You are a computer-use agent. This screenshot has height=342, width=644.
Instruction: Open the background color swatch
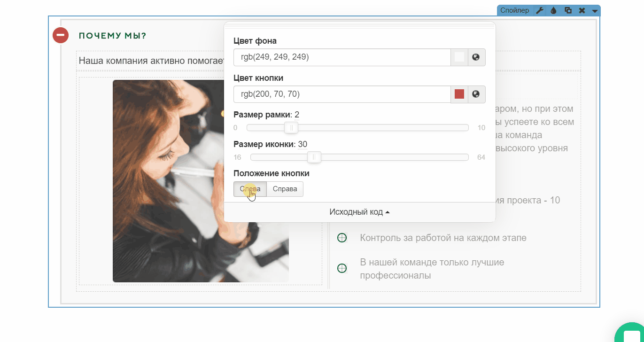(x=459, y=57)
